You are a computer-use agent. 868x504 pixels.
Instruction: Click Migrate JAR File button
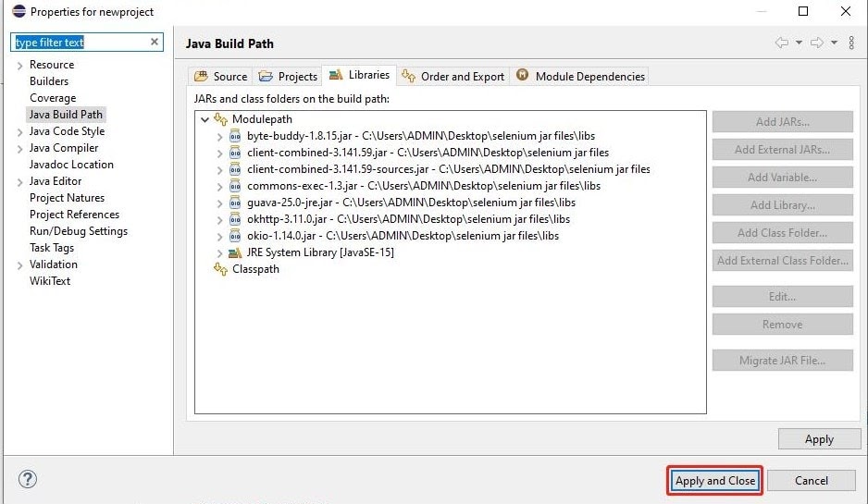click(x=782, y=360)
